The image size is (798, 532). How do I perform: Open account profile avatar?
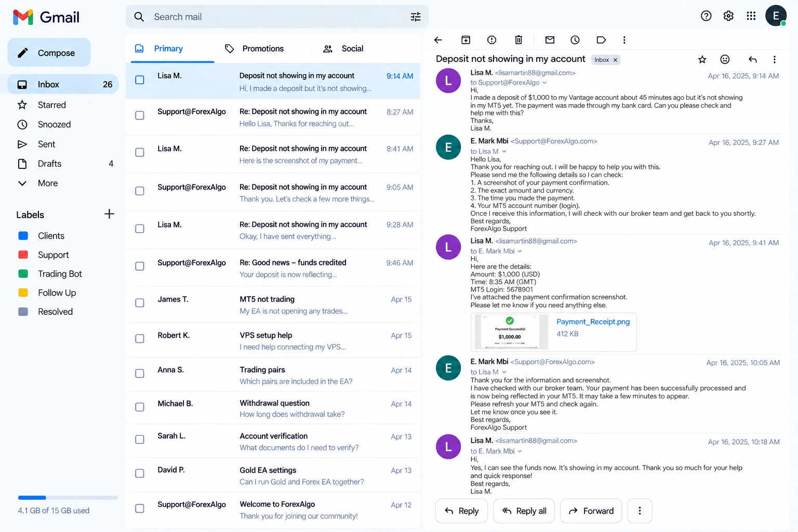pos(776,16)
